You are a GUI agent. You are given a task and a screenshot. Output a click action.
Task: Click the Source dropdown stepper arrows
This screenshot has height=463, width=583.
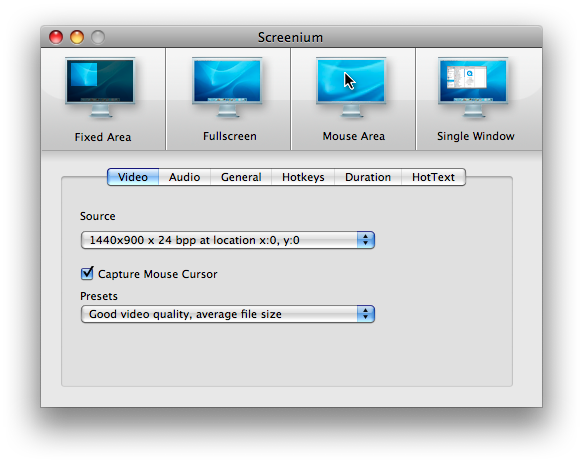365,240
